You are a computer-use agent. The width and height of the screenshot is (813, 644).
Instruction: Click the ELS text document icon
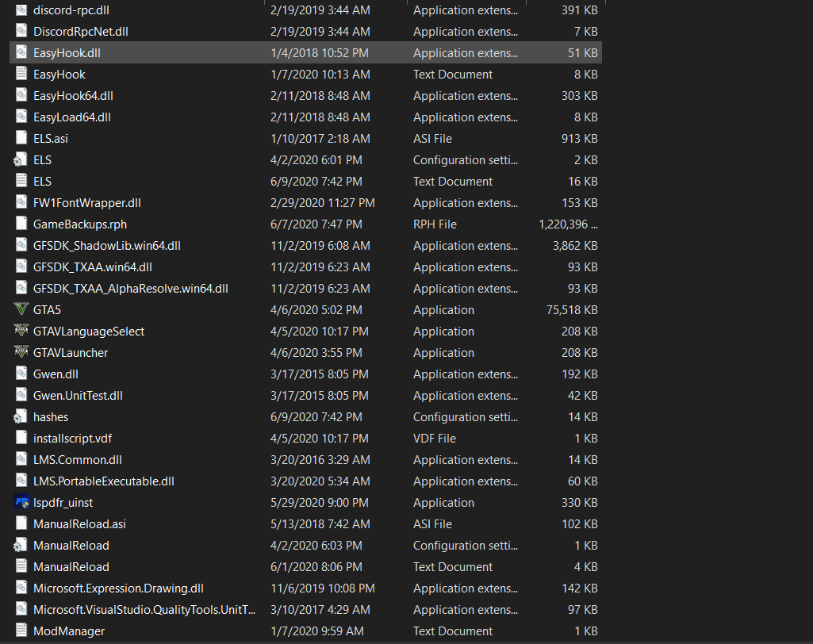(x=21, y=181)
